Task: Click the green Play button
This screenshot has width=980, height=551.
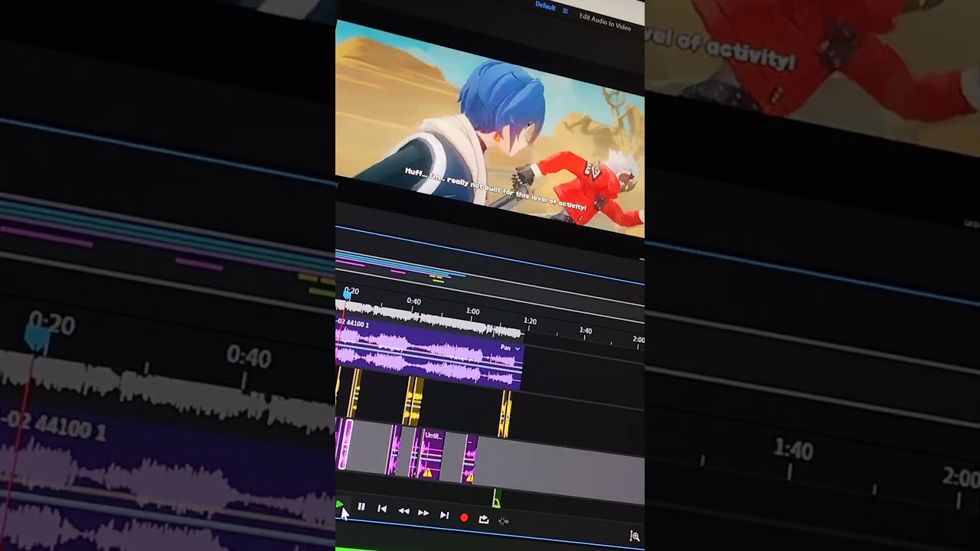Action: click(x=339, y=504)
